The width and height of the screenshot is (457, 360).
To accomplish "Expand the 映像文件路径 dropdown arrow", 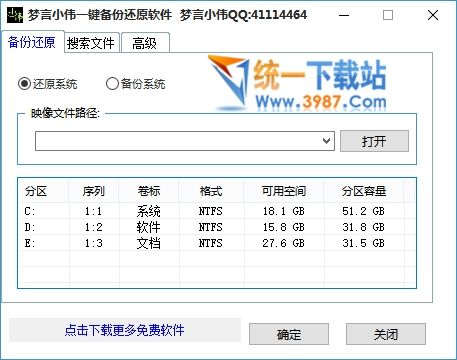I will pos(326,141).
